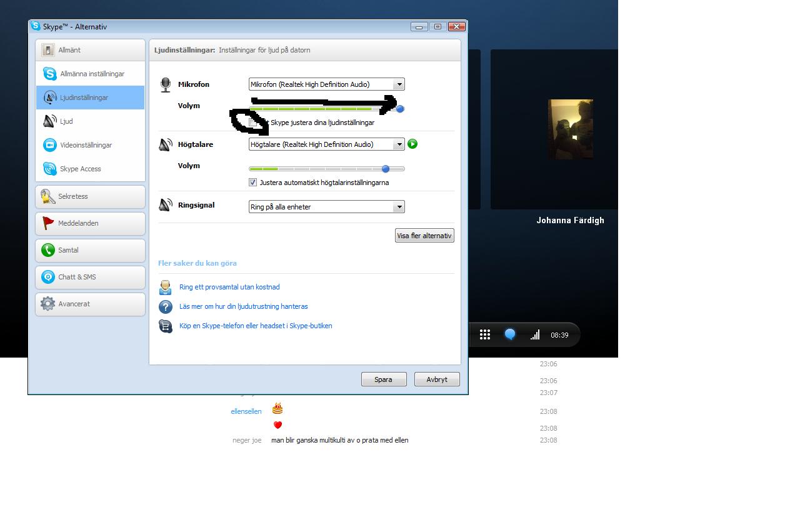Open the Mikrofon device dropdown
The image size is (810, 532).
point(327,84)
